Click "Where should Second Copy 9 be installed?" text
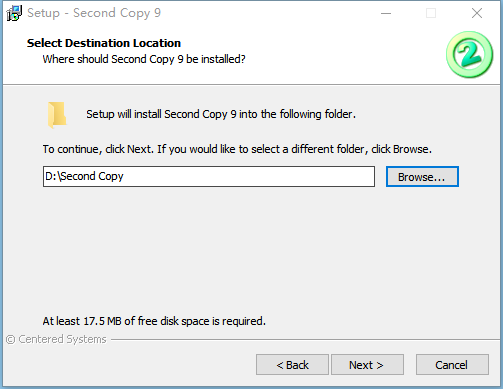The image size is (503, 389). (144, 59)
